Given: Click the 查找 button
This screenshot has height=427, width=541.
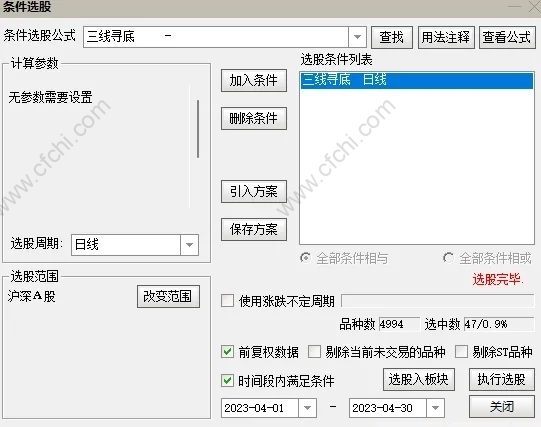Looking at the screenshot, I should tap(392, 37).
